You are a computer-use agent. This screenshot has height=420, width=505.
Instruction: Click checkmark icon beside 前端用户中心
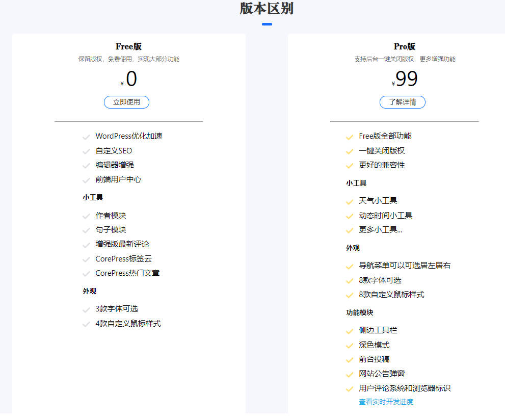pos(86,180)
